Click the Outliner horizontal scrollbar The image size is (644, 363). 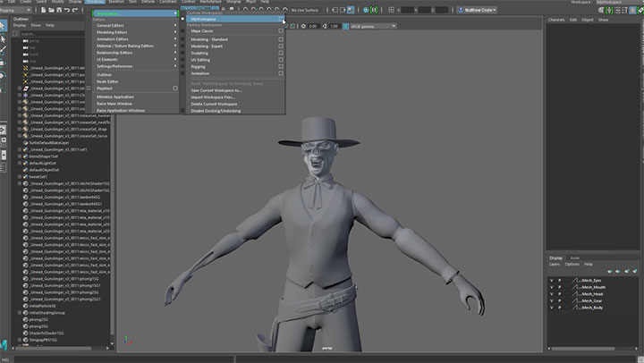pyautogui.click(x=53, y=348)
